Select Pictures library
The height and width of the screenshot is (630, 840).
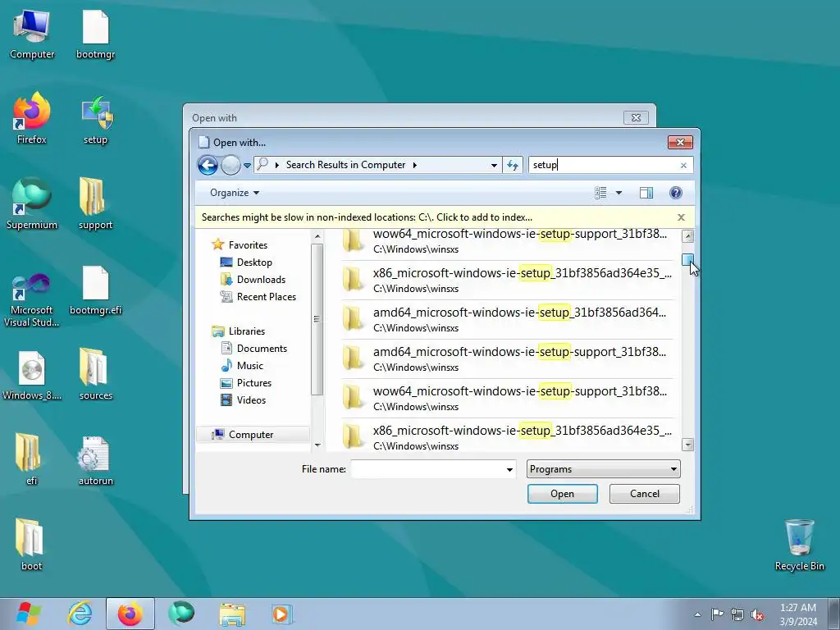click(254, 383)
